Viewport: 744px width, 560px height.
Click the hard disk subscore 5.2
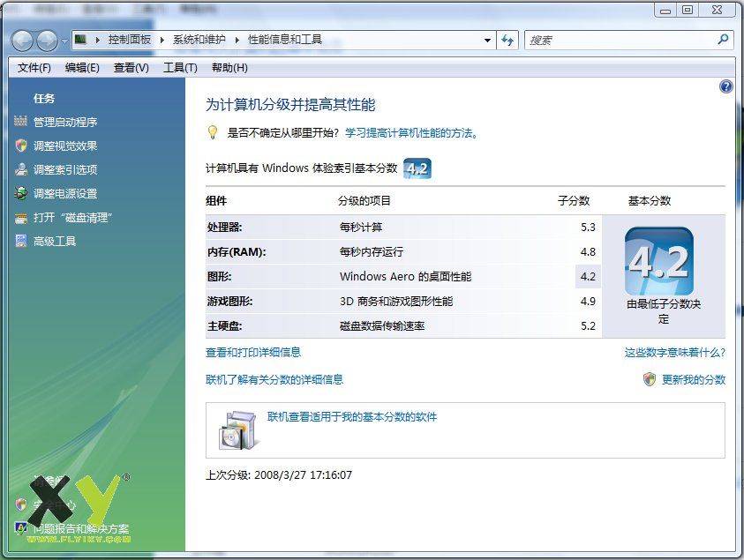click(x=588, y=325)
